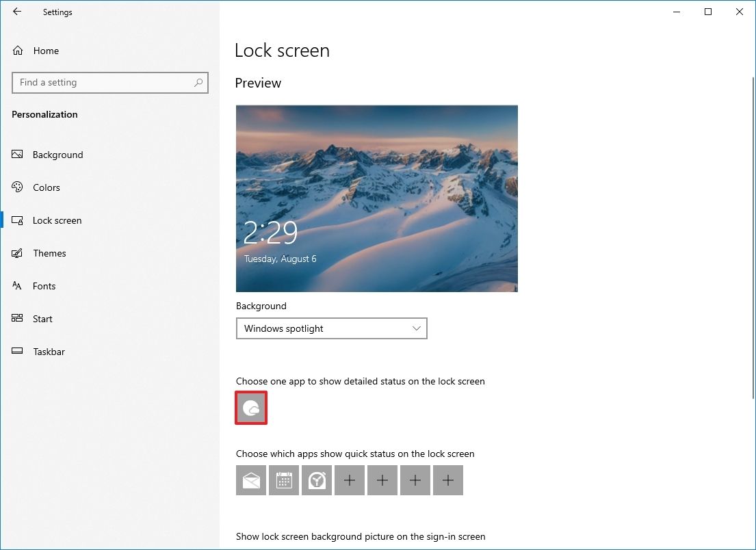Click the Themes icon in the sidebar

pyautogui.click(x=17, y=253)
